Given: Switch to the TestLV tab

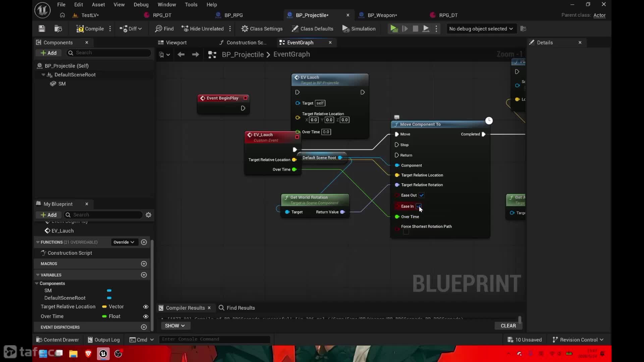Looking at the screenshot, I should pos(90,15).
